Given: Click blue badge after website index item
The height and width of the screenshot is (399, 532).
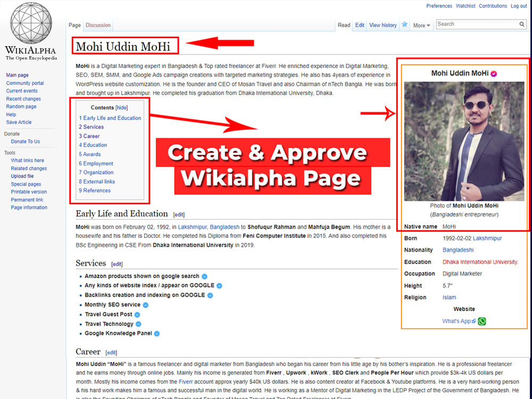Looking at the screenshot, I should click(x=219, y=286).
